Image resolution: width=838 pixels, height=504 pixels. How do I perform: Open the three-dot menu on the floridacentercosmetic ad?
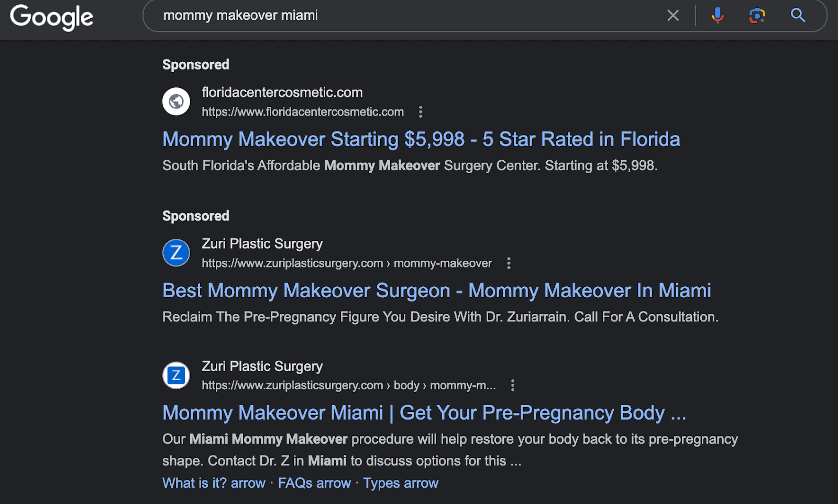click(x=421, y=111)
